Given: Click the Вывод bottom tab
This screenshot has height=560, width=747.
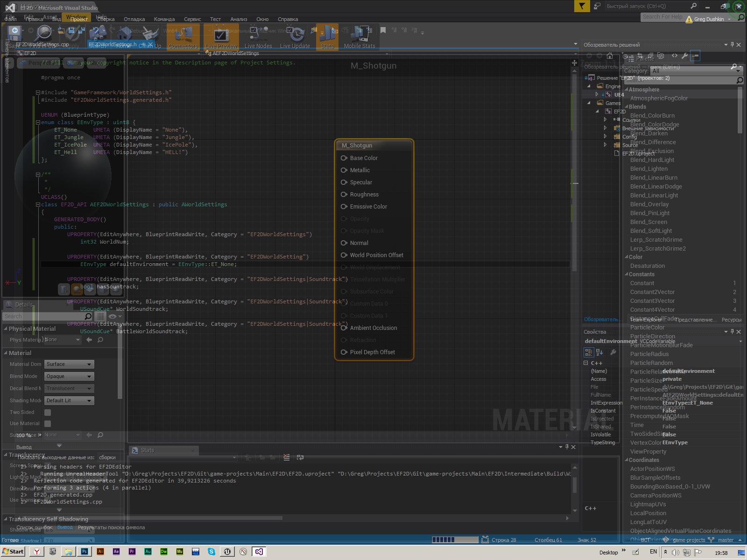Looking at the screenshot, I should tap(65, 527).
